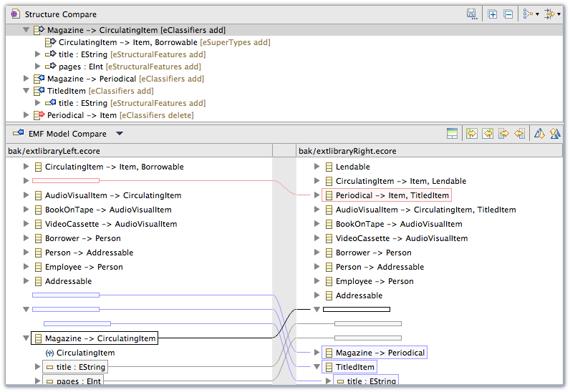Expand all differences in Structure Compare
This screenshot has height=392, width=570.
click(493, 14)
